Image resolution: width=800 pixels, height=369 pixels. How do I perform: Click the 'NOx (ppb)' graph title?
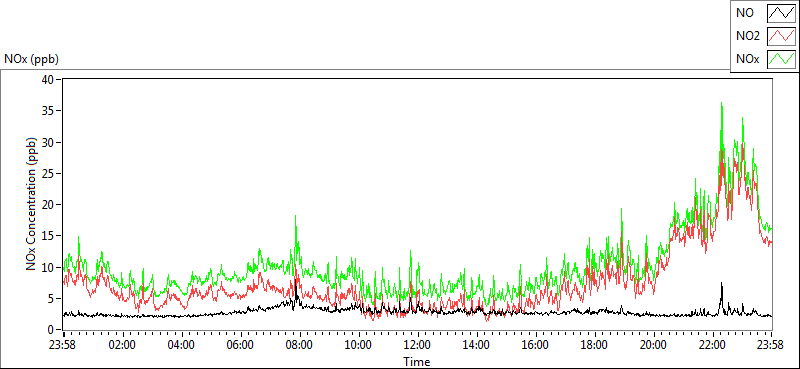pyautogui.click(x=31, y=59)
